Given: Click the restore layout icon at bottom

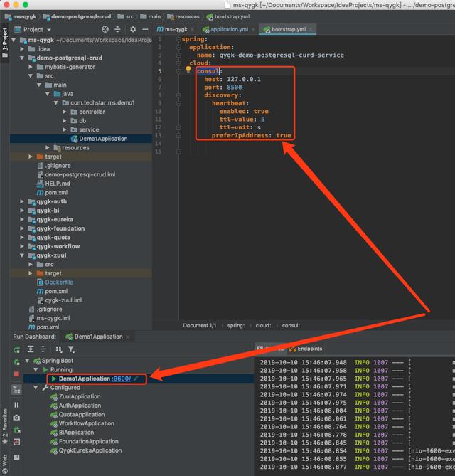Looking at the screenshot, I should pos(16,458).
